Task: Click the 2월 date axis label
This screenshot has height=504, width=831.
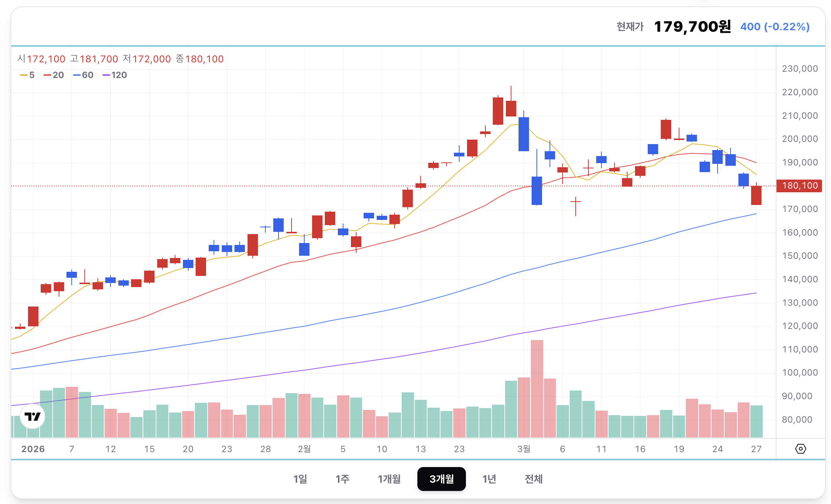Action: [x=304, y=449]
